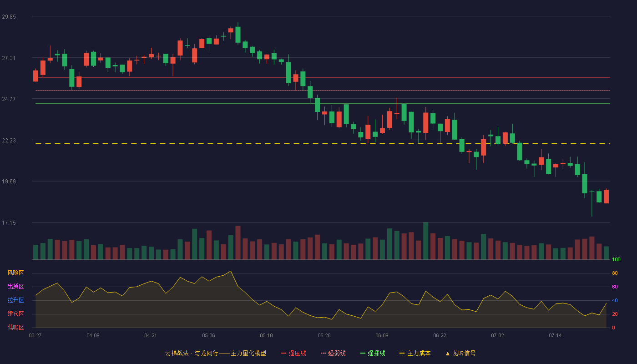This screenshot has width=637, height=364.
Task: Click the 03-27 date label
Action: [x=35, y=335]
